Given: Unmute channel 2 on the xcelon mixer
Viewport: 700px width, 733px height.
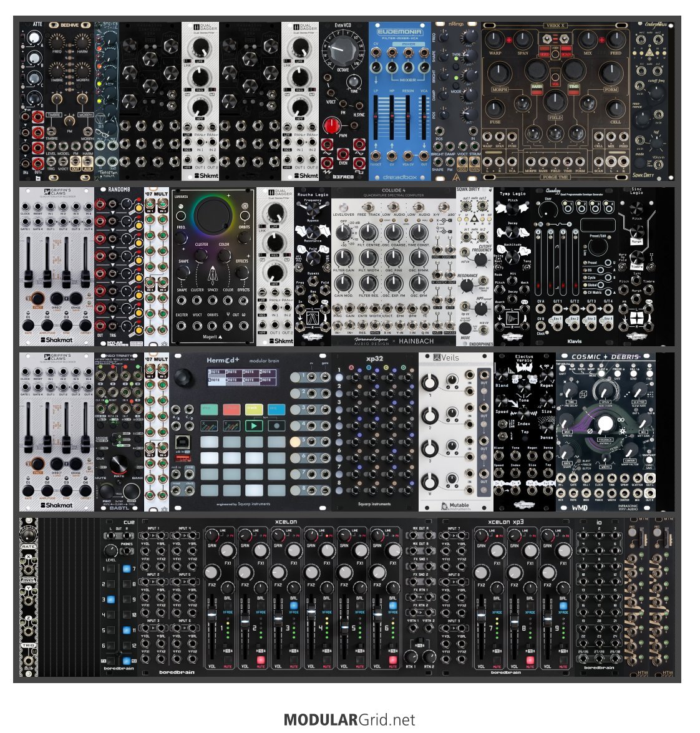Looking at the screenshot, I should [x=260, y=660].
